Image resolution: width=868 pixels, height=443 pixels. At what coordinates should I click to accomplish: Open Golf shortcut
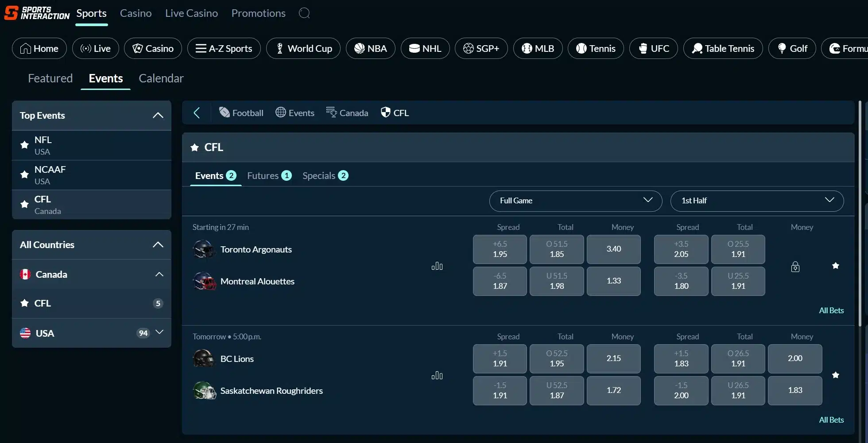[792, 48]
